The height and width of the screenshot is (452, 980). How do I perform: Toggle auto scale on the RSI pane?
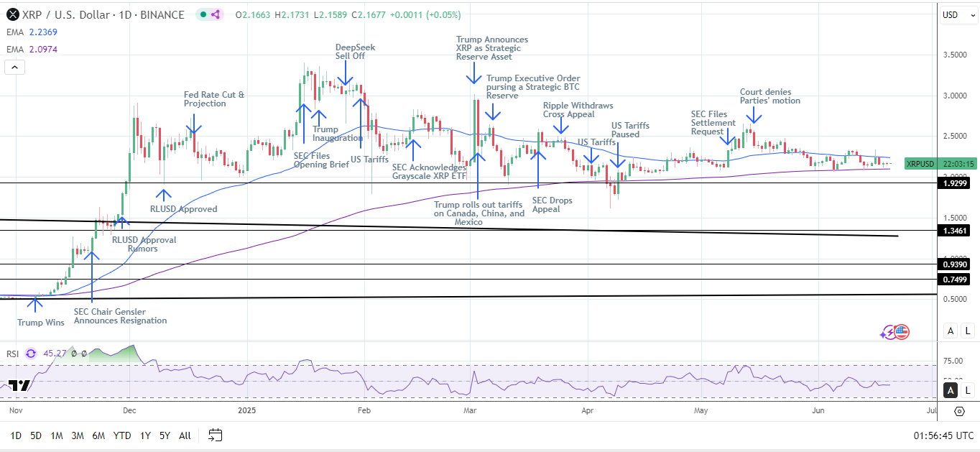point(951,390)
